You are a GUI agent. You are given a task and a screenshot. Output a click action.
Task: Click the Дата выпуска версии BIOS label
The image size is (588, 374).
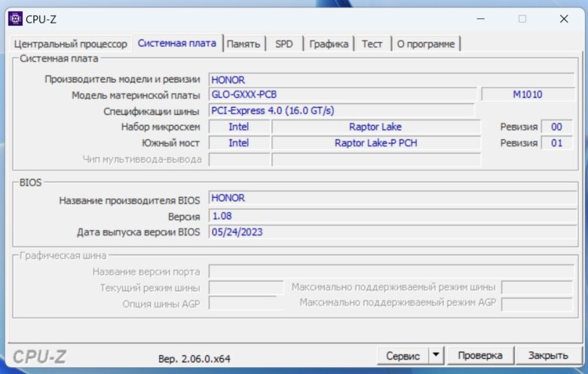pos(139,232)
